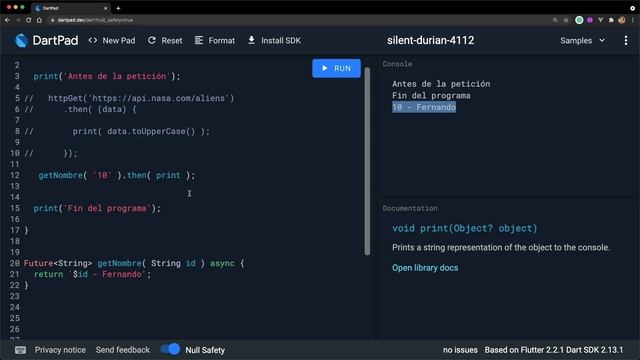The image size is (640, 360).
Task: Select the DartPad browser tab
Action: tap(70, 8)
